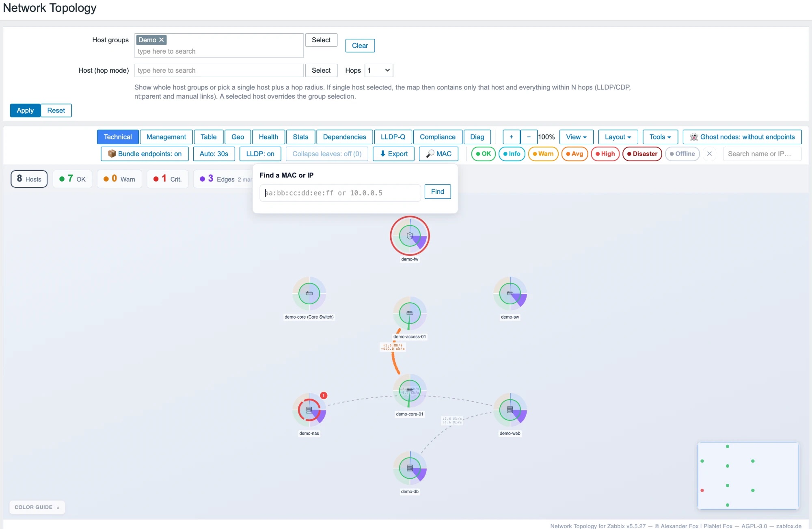Switch to the Health tab
This screenshot has height=529, width=812.
pyautogui.click(x=268, y=137)
